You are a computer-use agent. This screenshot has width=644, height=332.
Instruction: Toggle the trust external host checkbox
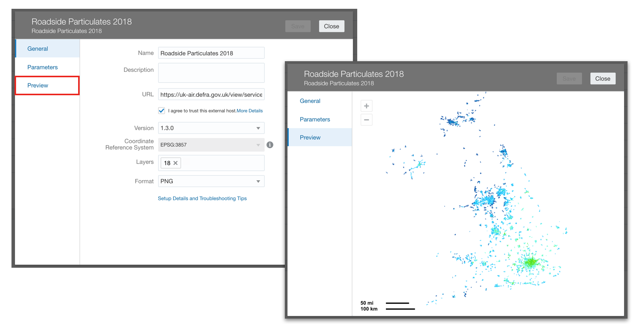pos(162,111)
